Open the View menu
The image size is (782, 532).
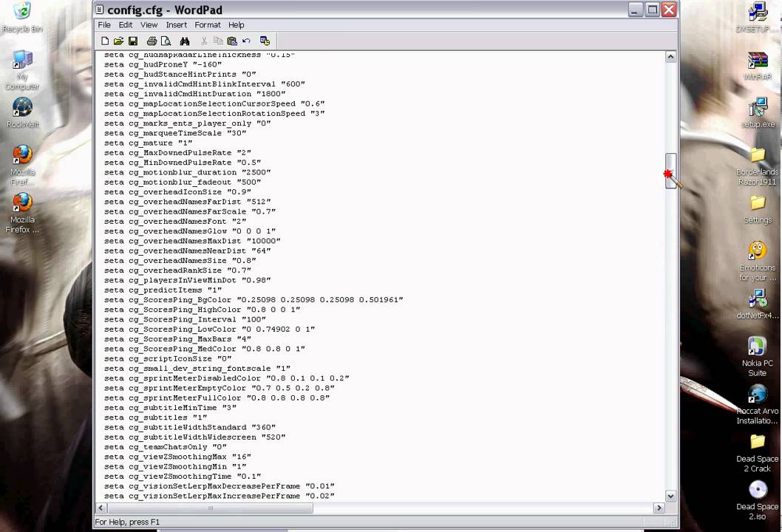149,24
